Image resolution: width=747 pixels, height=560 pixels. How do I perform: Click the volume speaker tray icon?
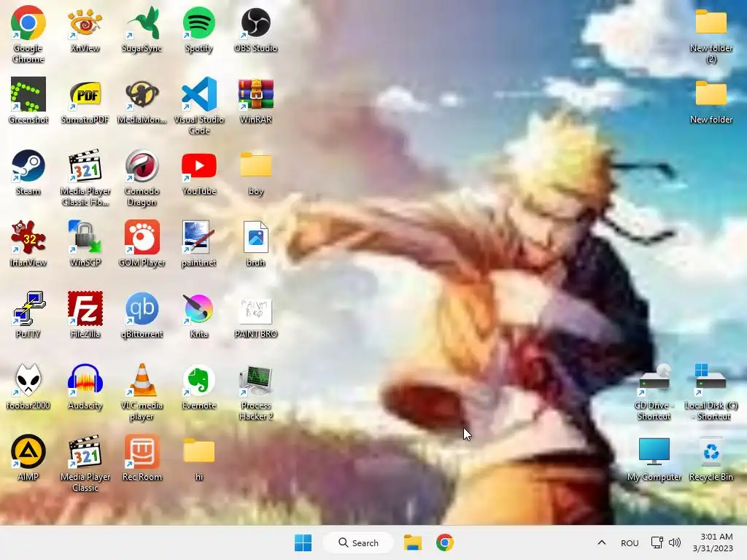point(675,542)
